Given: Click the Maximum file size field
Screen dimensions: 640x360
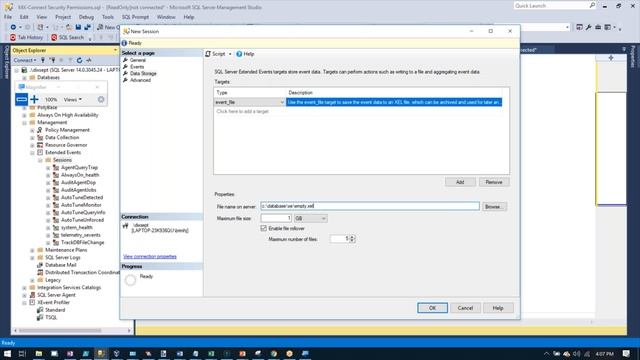Looking at the screenshot, I should coord(276,218).
